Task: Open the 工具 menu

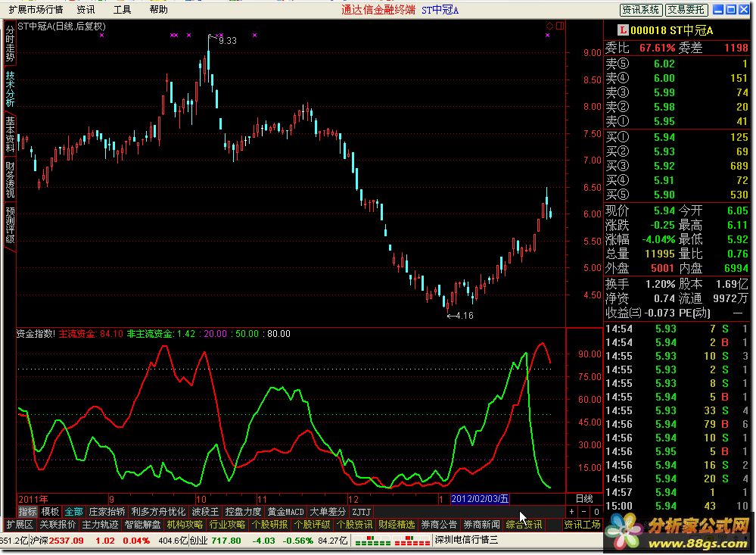Action: 122,10
